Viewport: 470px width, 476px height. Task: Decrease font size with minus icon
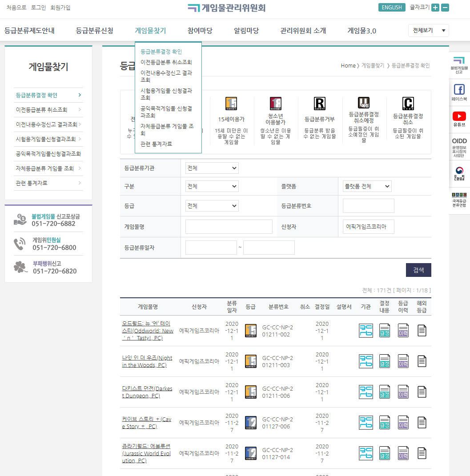tap(445, 8)
